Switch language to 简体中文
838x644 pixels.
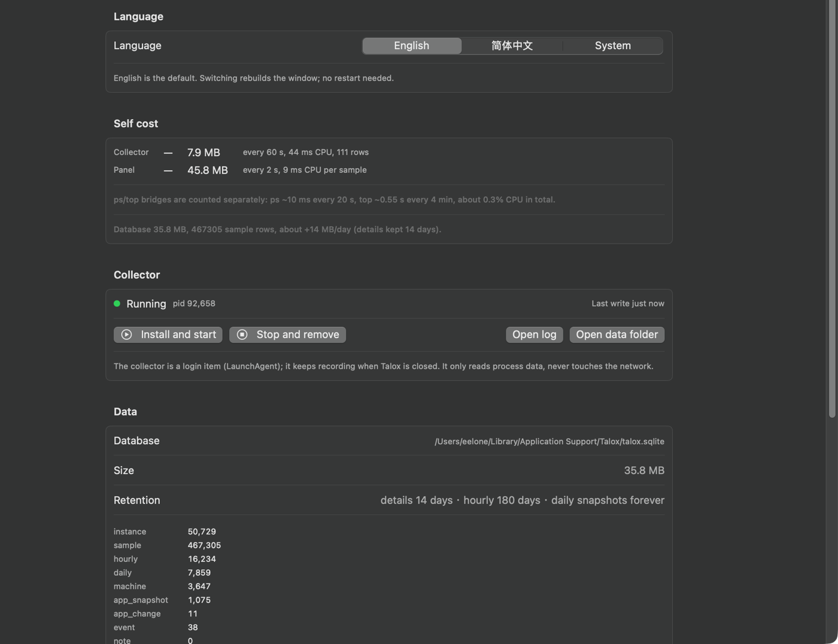pos(512,45)
